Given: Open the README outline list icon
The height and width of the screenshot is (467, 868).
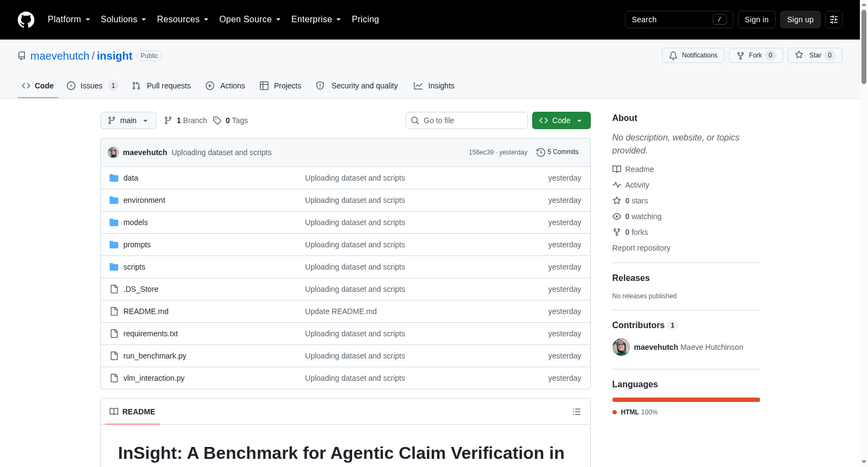Looking at the screenshot, I should [577, 412].
